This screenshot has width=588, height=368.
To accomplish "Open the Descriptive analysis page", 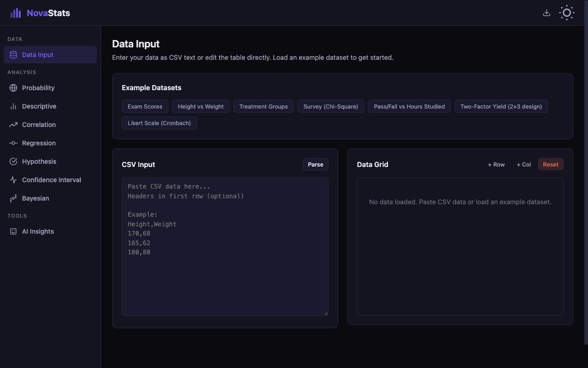I will tap(50, 106).
